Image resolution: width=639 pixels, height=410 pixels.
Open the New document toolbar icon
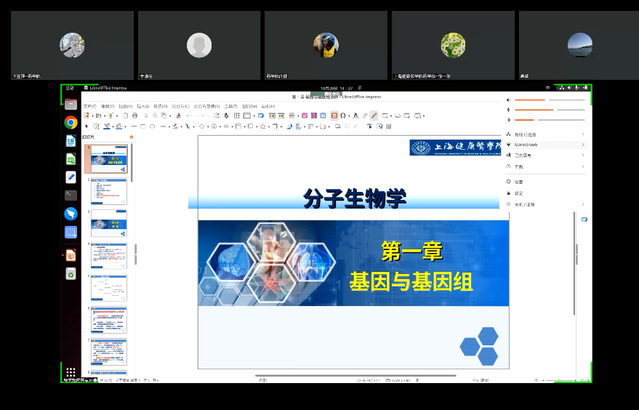point(86,116)
